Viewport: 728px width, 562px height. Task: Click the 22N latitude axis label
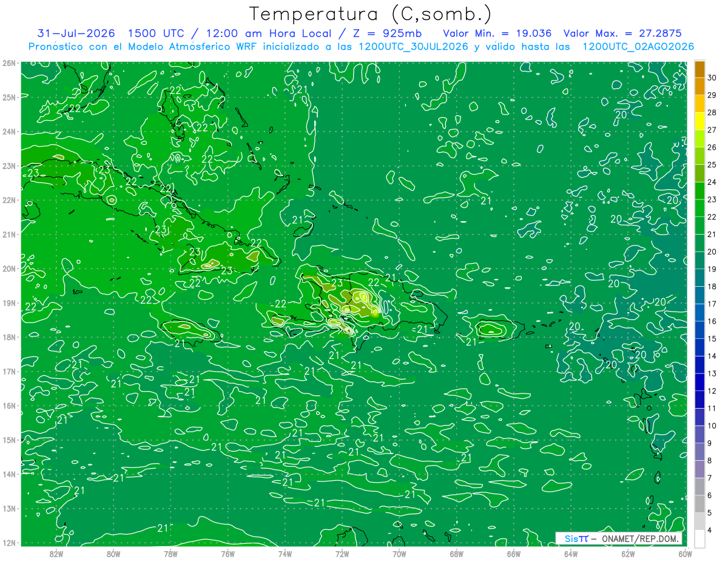8,200
